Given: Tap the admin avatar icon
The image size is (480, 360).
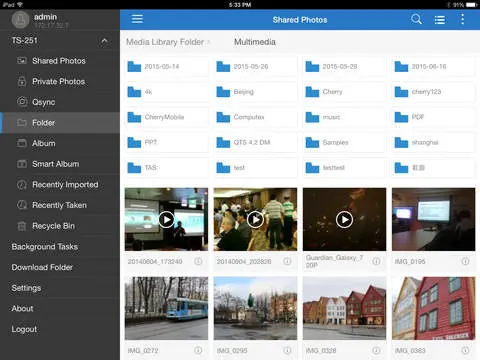Looking at the screenshot, I should 20,19.
